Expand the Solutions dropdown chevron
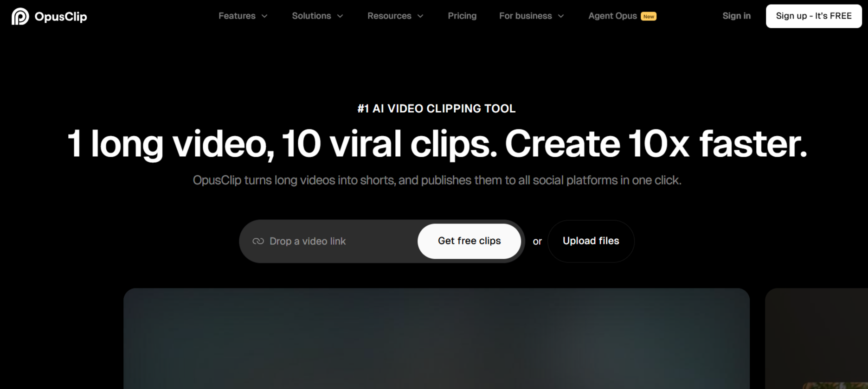Screen dimensions: 868x389 tap(340, 16)
